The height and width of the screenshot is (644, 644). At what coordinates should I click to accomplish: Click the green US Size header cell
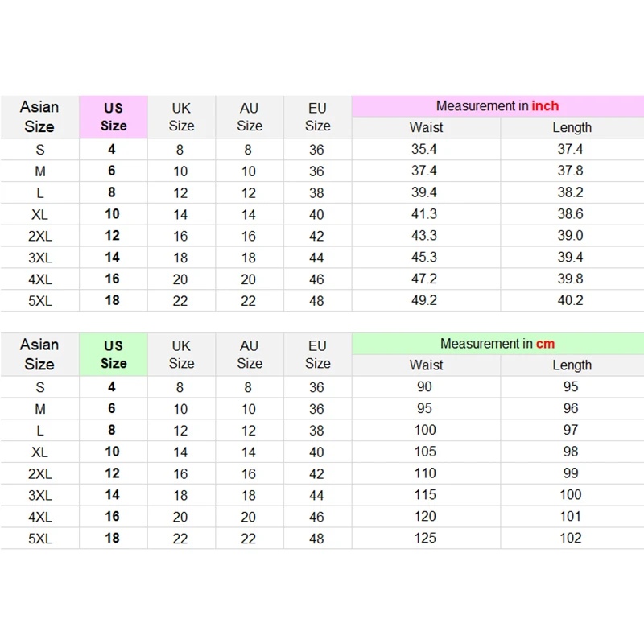114,354
